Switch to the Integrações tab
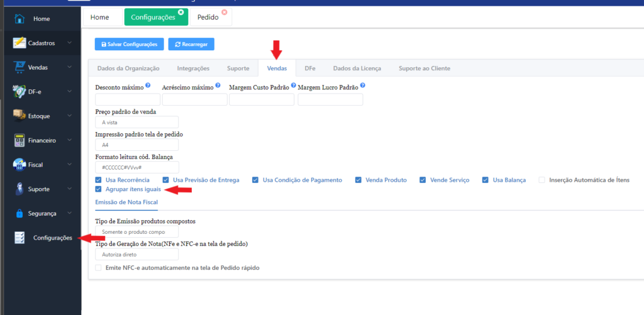This screenshot has height=315, width=644. (193, 68)
